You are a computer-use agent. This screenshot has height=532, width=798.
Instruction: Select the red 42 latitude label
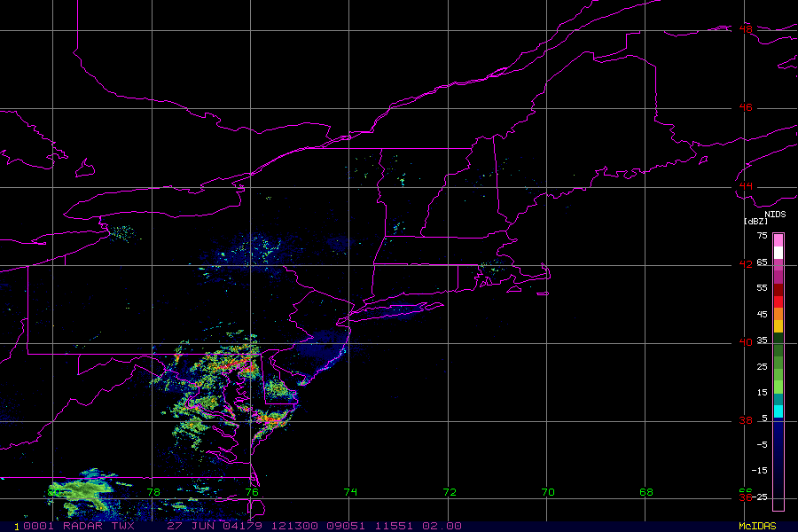pos(746,264)
